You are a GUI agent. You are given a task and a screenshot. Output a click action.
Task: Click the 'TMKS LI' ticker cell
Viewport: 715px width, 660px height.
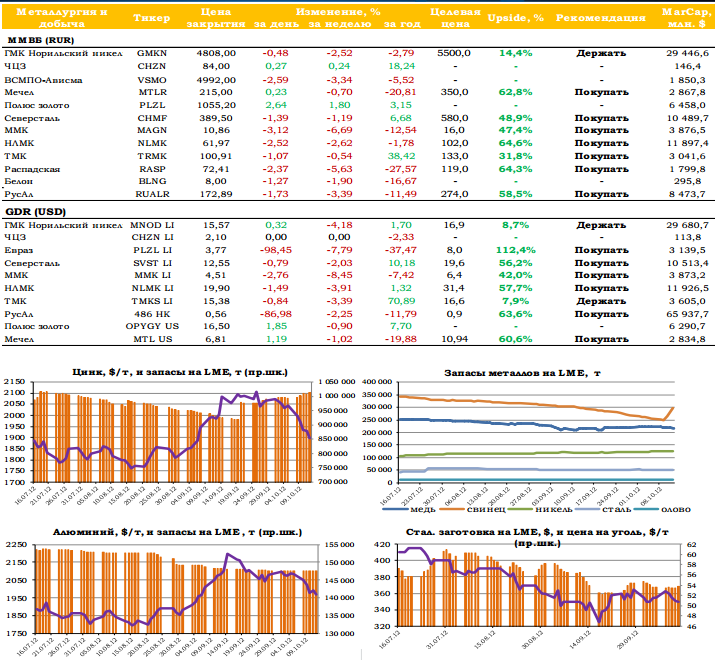(x=152, y=301)
